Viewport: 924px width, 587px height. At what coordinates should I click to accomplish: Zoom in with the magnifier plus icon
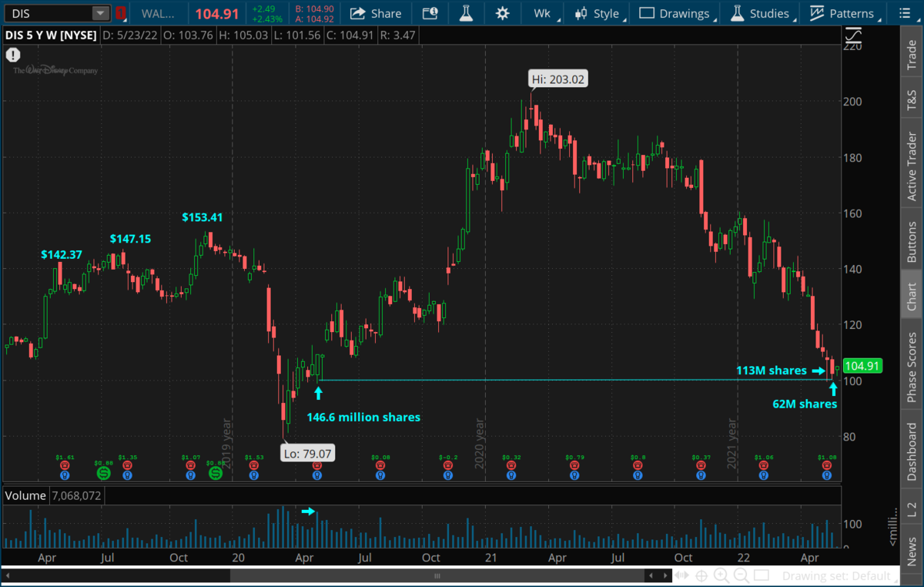(721, 575)
